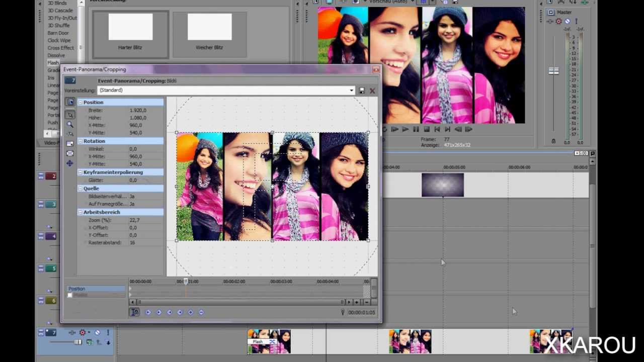Delete the preset with the X icon
Screen dimensions: 644x362
tap(372, 90)
